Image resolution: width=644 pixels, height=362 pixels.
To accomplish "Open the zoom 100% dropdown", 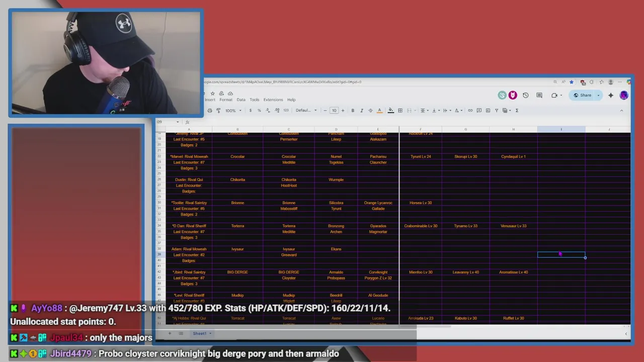I will point(233,111).
